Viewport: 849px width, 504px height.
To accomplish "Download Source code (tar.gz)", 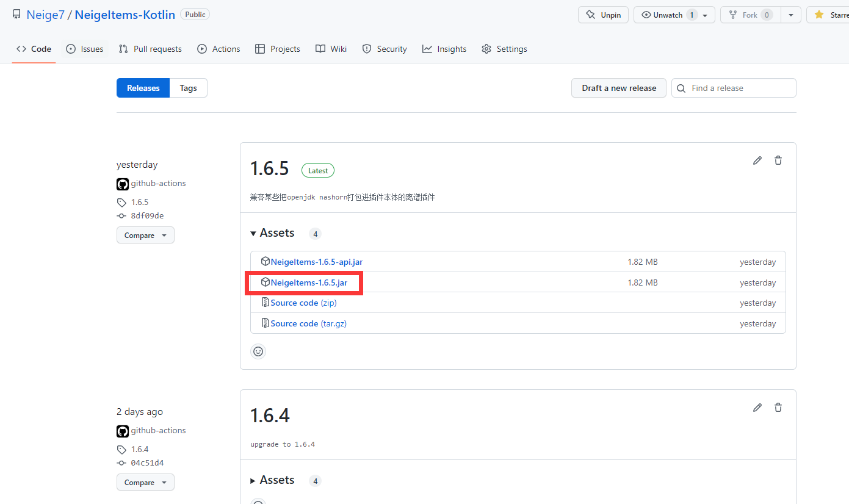I will (x=309, y=323).
